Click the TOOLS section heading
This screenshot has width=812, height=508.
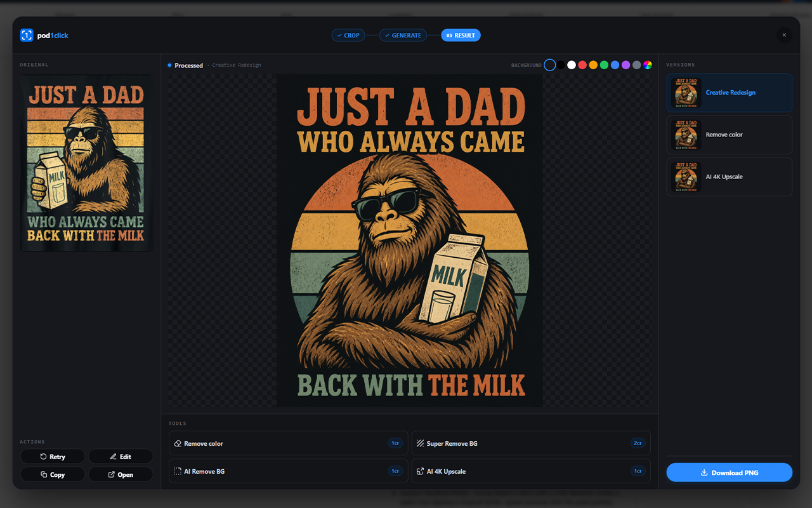(178, 424)
